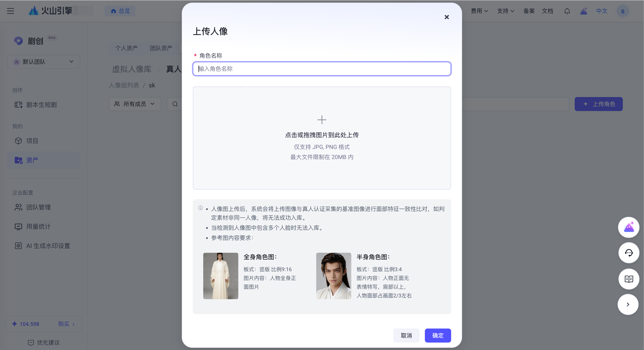Screen dimensions: 644x350
Task: Close the 上传人像 dialog
Action: [x=446, y=17]
